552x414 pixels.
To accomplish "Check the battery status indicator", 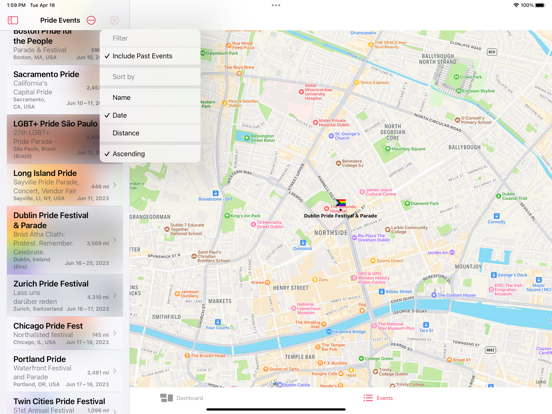I will (x=540, y=5).
